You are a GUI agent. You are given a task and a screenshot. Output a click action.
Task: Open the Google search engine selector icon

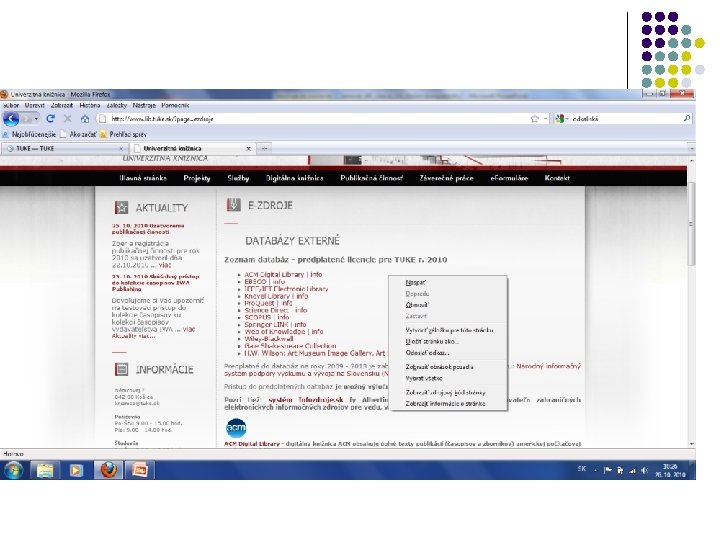(x=559, y=118)
